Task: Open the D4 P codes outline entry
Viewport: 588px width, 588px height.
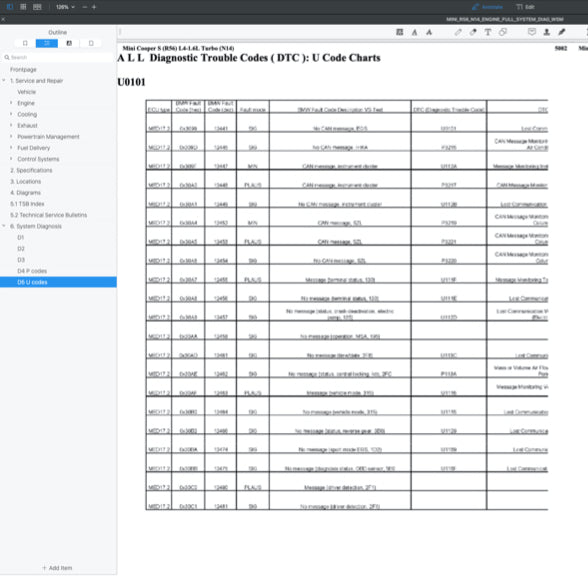Action: 32,271
